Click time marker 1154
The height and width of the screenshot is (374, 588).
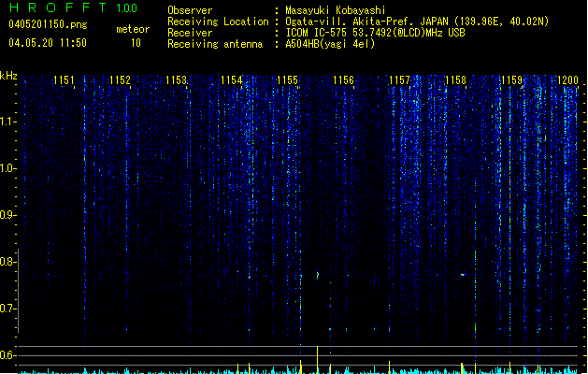tap(232, 79)
